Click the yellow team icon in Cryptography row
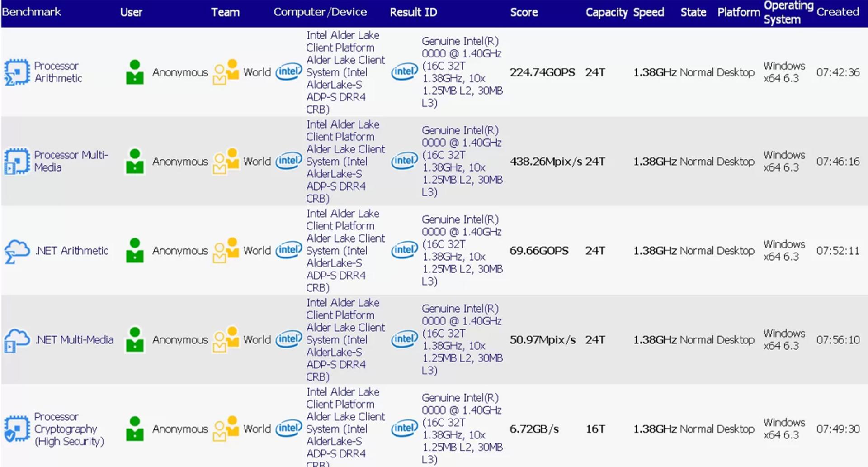 point(226,429)
